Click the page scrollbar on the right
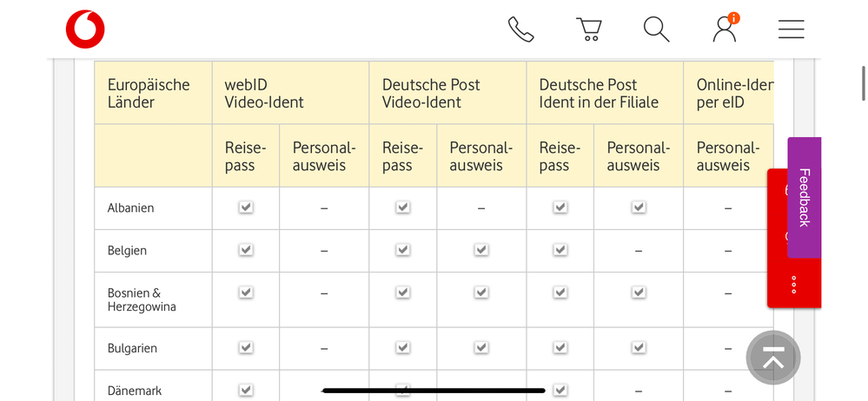The height and width of the screenshot is (401, 868). click(862, 84)
